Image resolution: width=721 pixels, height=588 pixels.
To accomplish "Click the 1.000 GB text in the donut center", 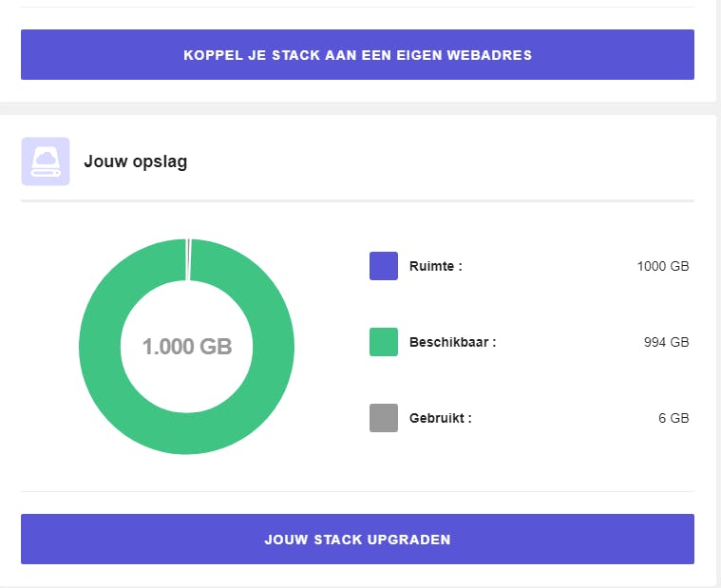I will 187,347.
